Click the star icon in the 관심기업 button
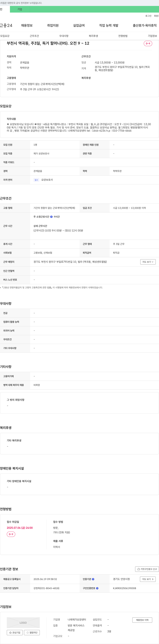Screen dimensions: 159x644 10,632
